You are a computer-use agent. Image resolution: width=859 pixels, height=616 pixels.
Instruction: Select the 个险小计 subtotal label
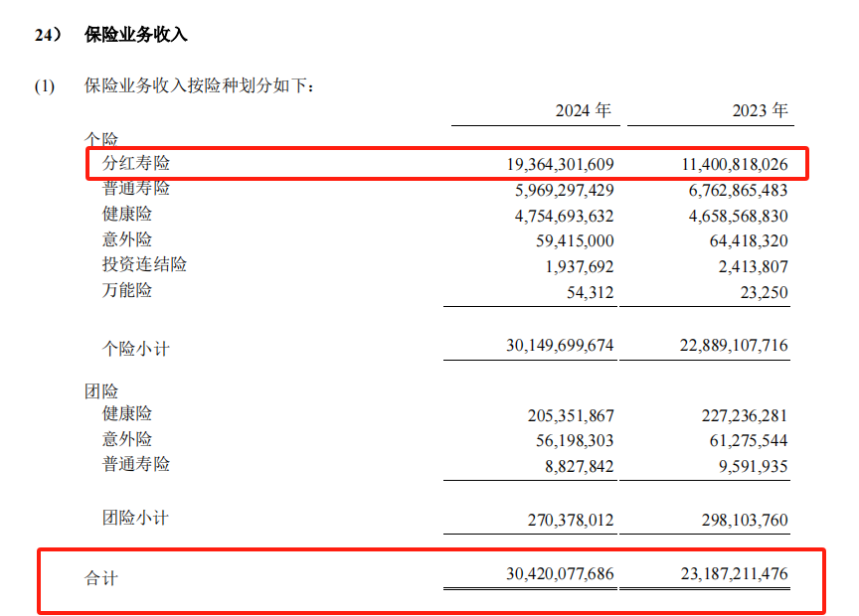[x=136, y=349]
